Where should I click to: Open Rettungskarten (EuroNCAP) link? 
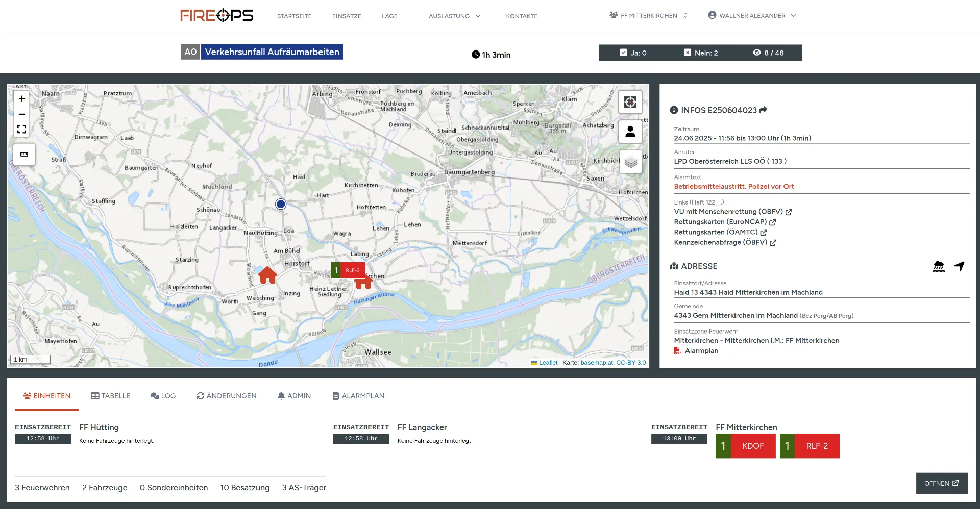point(725,222)
